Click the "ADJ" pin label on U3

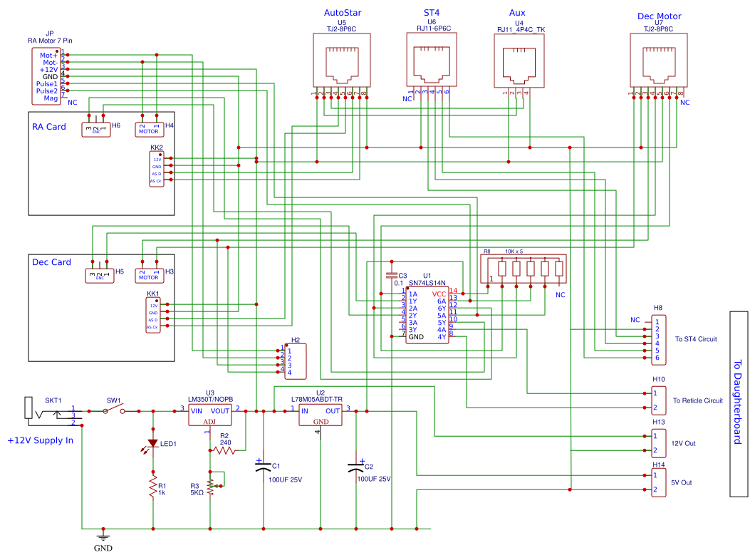tap(209, 422)
